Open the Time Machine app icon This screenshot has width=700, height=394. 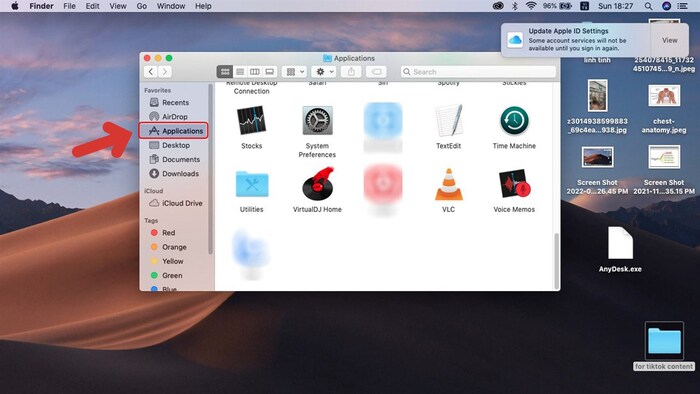click(x=514, y=120)
